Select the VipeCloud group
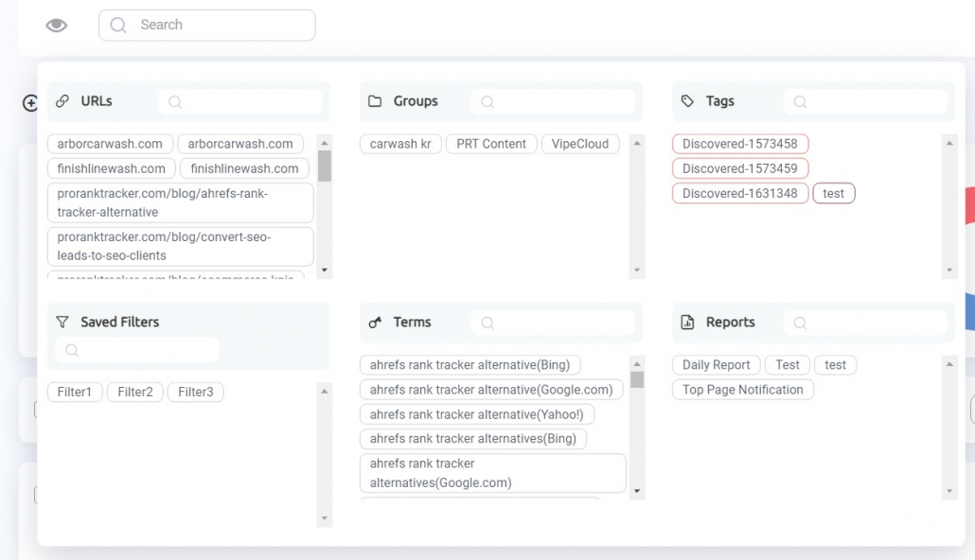 tap(580, 144)
